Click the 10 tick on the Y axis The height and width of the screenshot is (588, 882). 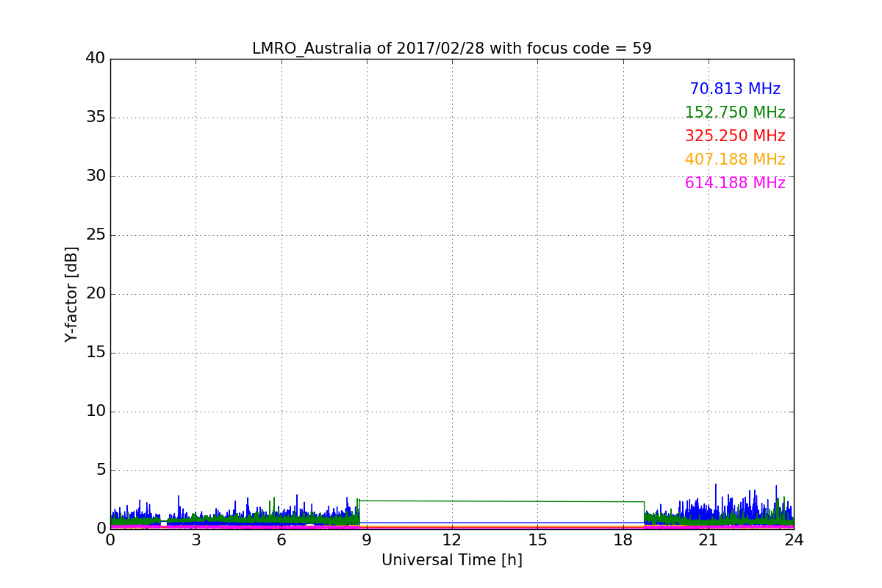pyautogui.click(x=96, y=412)
